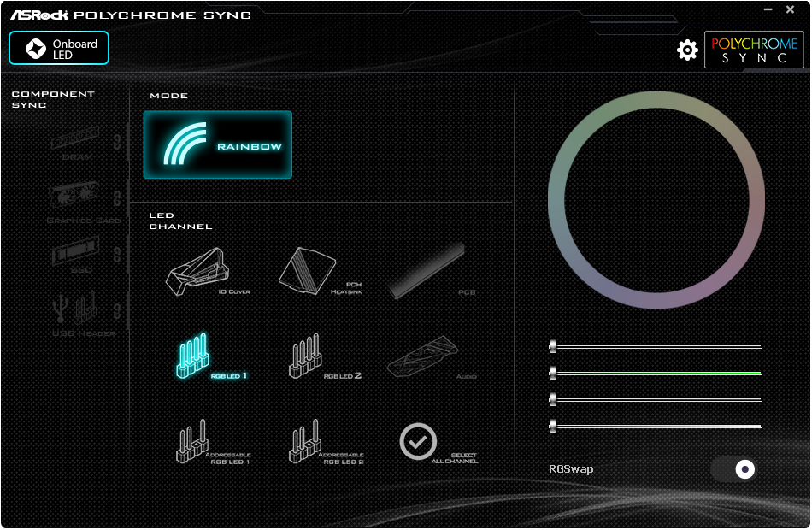
Task: Adjust the blue color slider
Action: 656,346
